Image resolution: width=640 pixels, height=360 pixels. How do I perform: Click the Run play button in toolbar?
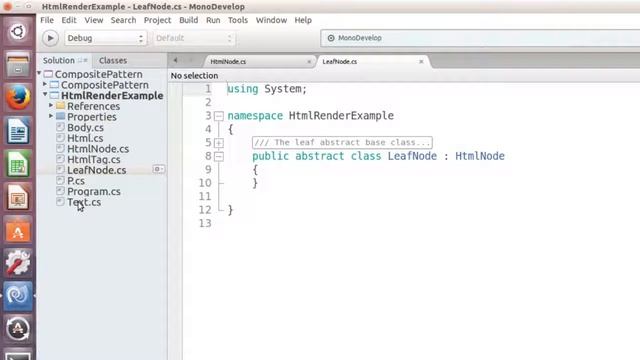(x=50, y=38)
